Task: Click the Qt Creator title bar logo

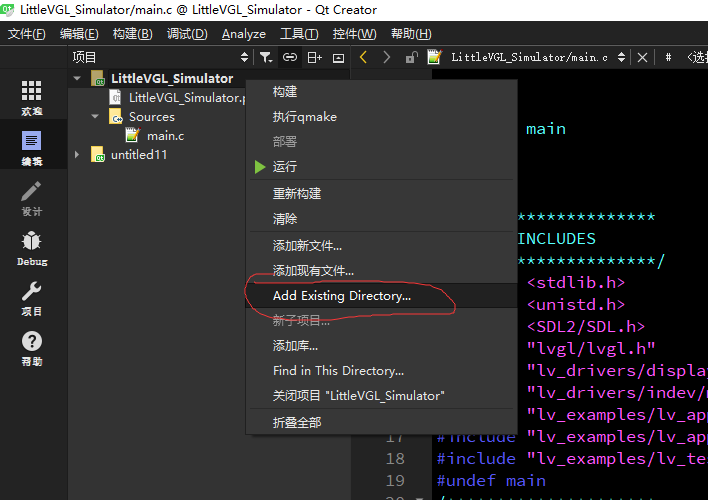Action: point(7,10)
